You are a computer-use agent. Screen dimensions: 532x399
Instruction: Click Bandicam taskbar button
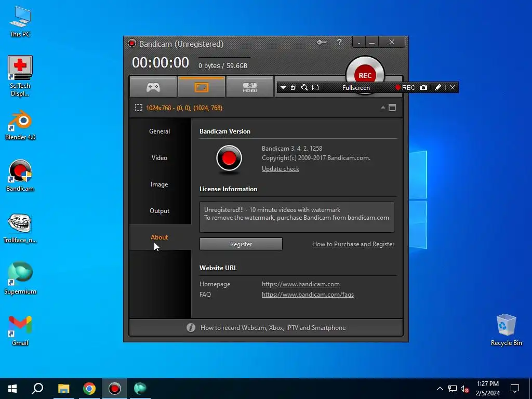115,389
